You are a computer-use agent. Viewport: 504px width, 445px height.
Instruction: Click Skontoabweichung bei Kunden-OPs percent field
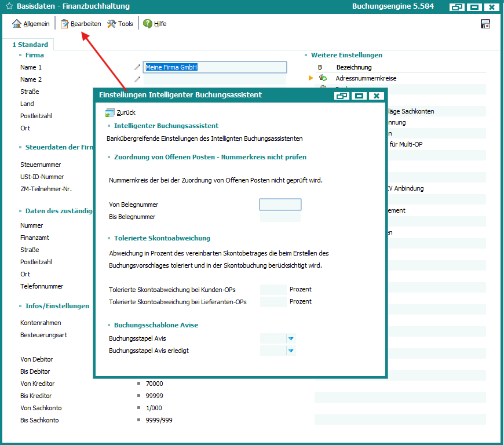coord(273,289)
